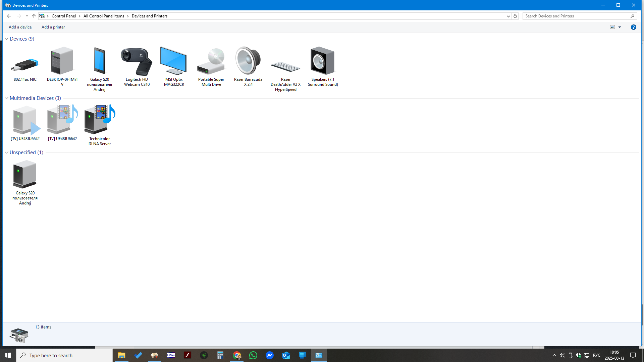Screen dimensions: 644x362
Task: Collapse the Devices (9) group
Action: coord(6,39)
